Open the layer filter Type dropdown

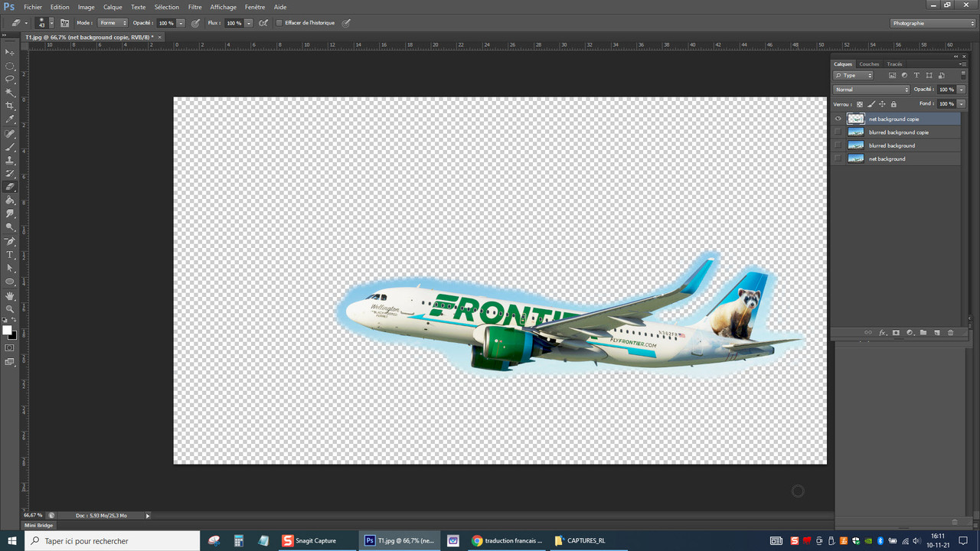point(854,76)
